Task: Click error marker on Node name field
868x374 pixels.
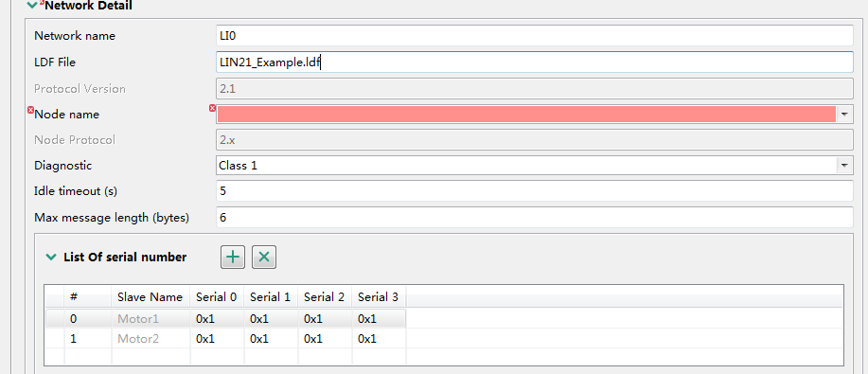Action: pyautogui.click(x=212, y=108)
